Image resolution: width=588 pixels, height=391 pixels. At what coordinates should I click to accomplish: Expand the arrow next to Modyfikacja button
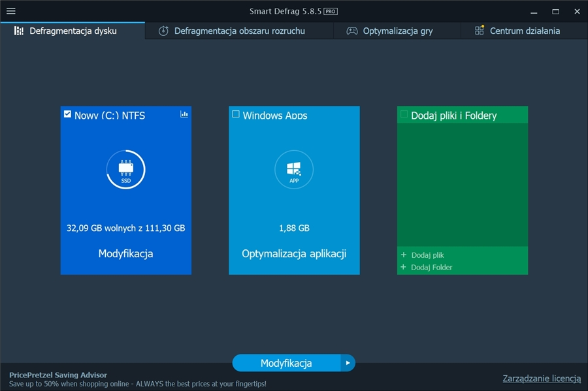pos(348,363)
